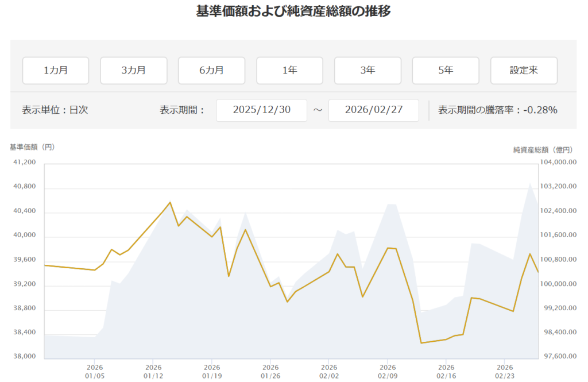This screenshot has height=382, width=588.
Task: Select the 3年 period button
Action: click(x=367, y=71)
